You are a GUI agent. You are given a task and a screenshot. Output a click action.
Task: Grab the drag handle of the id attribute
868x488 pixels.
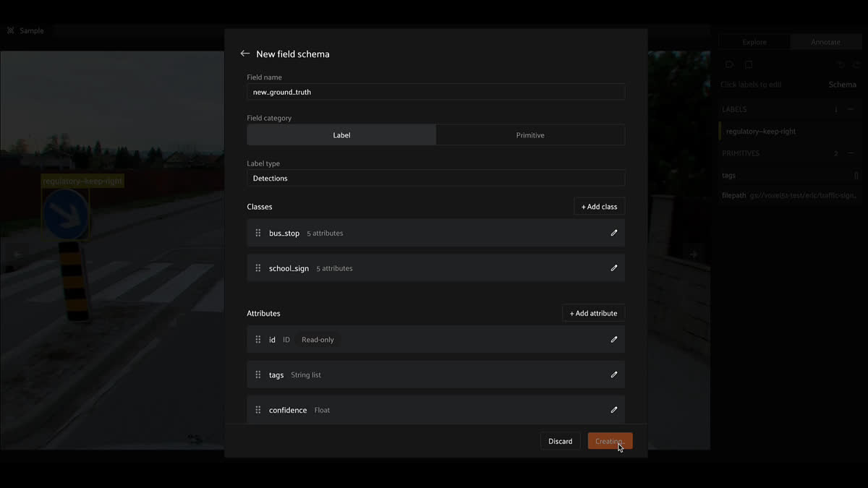click(x=258, y=339)
